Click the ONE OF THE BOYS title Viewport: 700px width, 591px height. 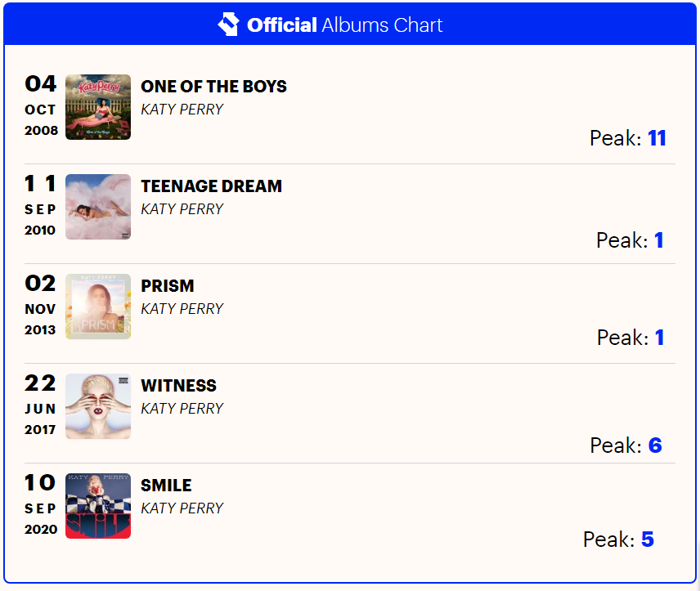click(213, 87)
